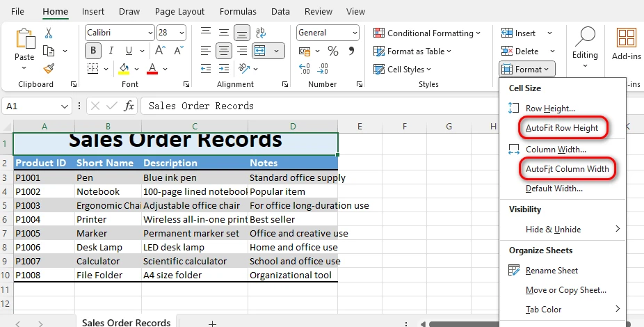Screen dimensions: 644x327
Task: Open the Calibri font name dropdown
Action: coord(150,33)
